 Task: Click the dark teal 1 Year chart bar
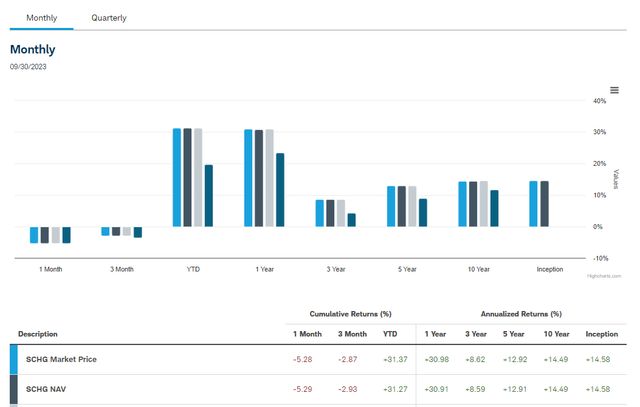point(281,190)
